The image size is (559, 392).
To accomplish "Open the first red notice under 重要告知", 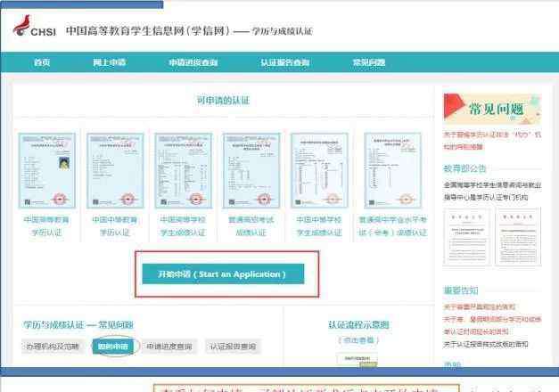I will [479, 306].
